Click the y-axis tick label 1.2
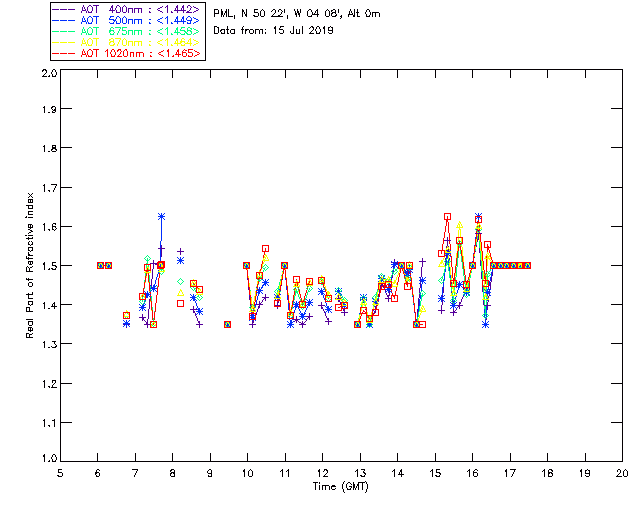Screen dimensions: 640x512 (x=49, y=384)
